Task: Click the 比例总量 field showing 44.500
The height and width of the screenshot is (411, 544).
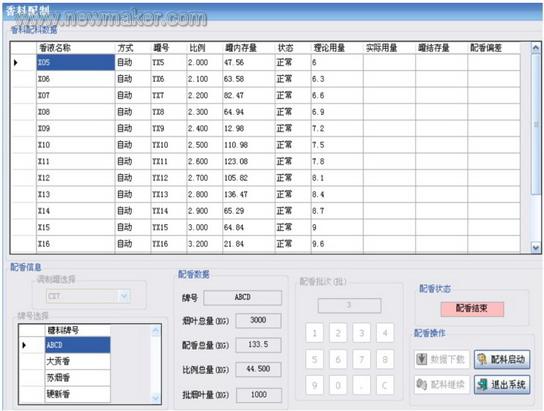Action: point(258,369)
